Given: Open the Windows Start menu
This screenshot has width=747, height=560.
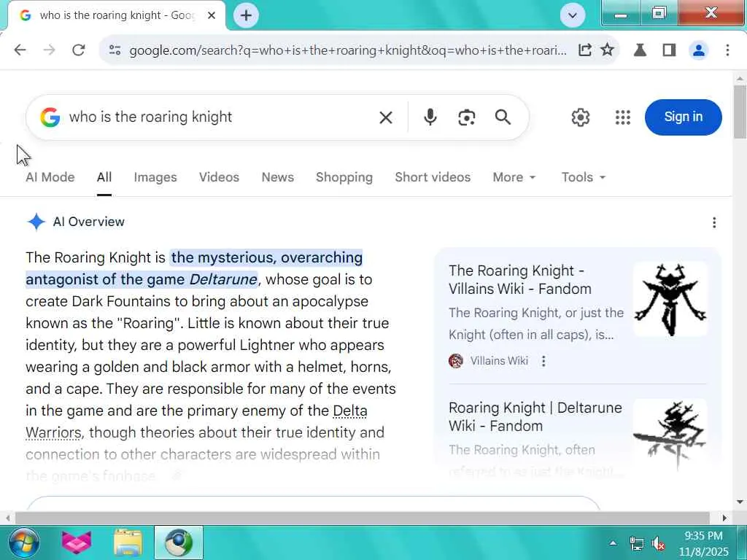Looking at the screenshot, I should (x=24, y=542).
